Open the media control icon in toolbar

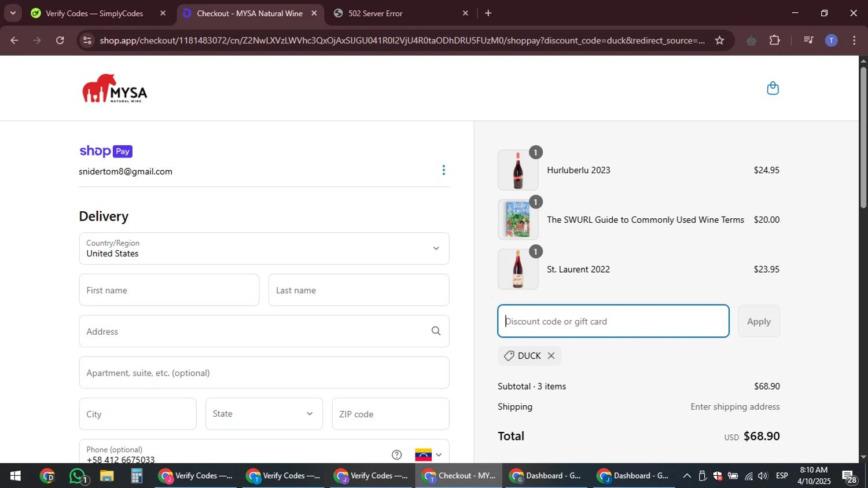[808, 41]
